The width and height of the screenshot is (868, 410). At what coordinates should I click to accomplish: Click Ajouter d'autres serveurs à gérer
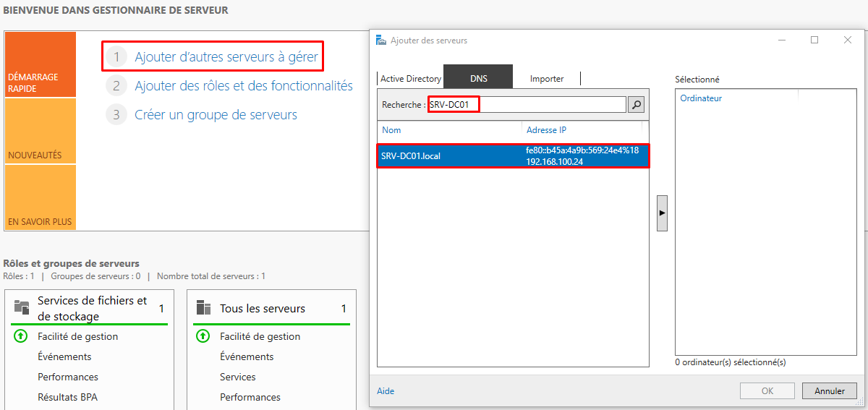[x=226, y=56]
